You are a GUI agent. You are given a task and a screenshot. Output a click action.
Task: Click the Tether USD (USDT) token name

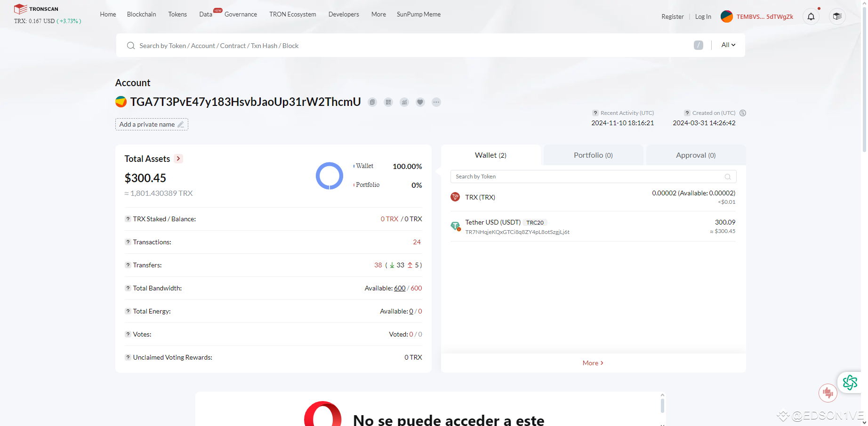point(493,222)
